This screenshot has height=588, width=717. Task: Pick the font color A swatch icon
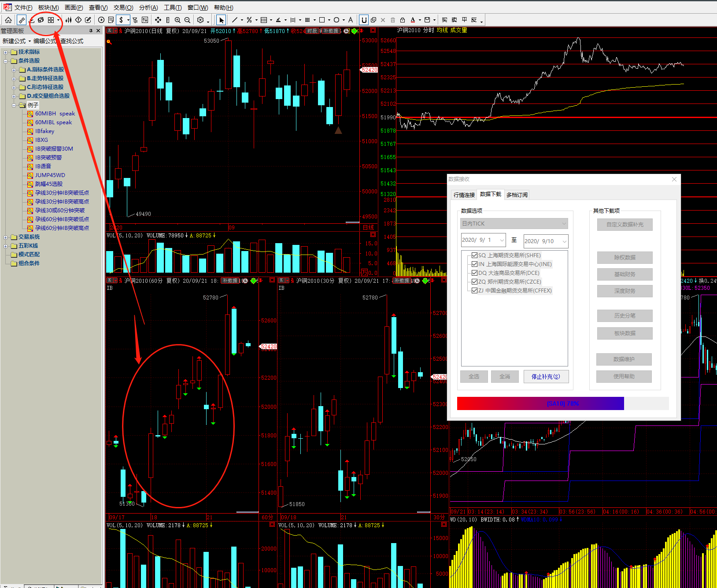point(413,20)
